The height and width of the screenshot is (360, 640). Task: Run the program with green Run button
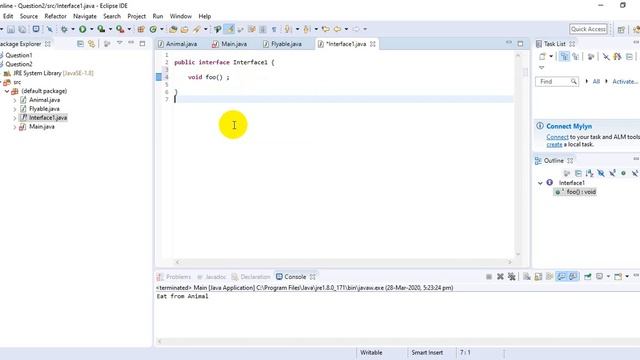[x=83, y=29]
